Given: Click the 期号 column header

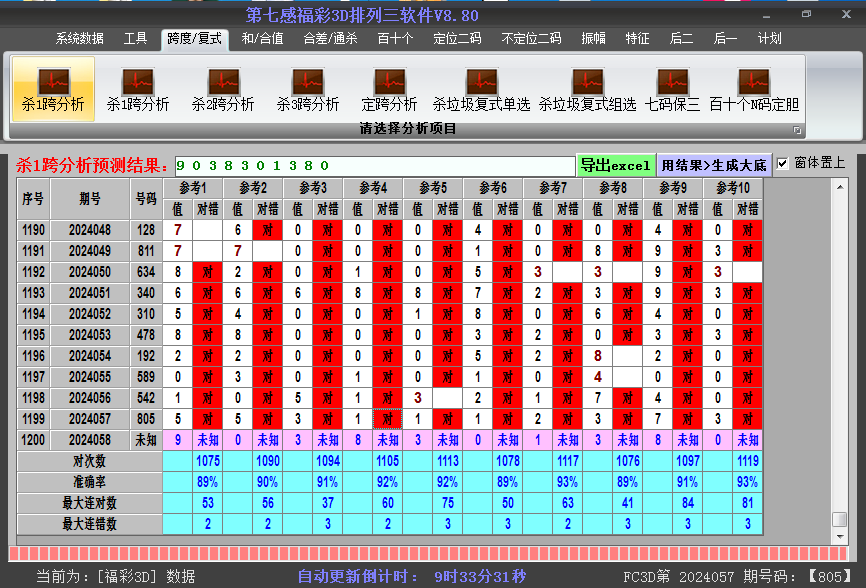Looking at the screenshot, I should [x=89, y=199].
